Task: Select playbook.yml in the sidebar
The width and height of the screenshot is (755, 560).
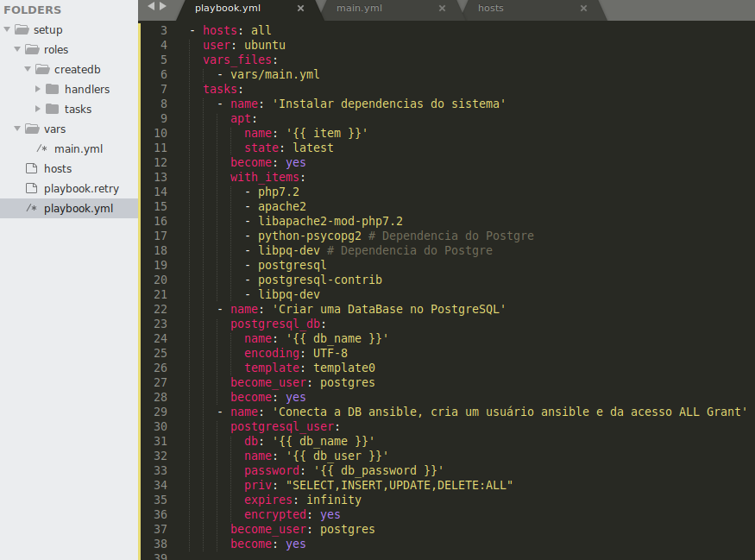Action: pos(78,208)
